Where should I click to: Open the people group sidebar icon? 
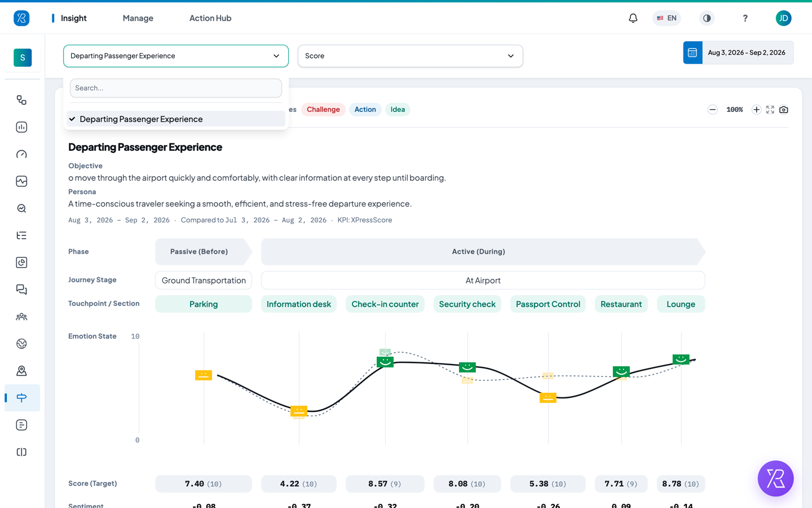pyautogui.click(x=22, y=317)
